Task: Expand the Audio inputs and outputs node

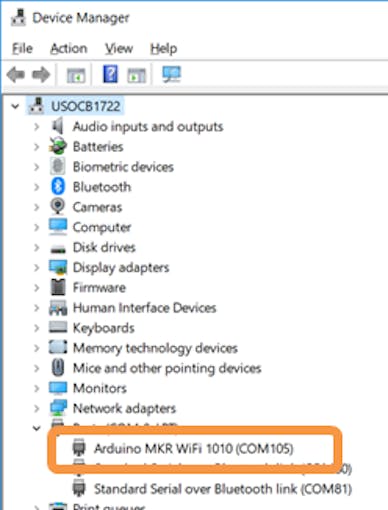Action: (37, 127)
